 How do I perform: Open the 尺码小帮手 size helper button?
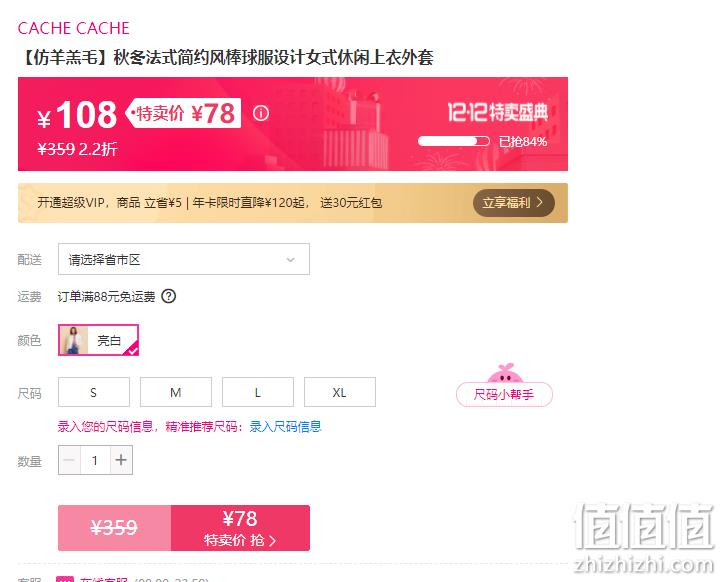504,394
